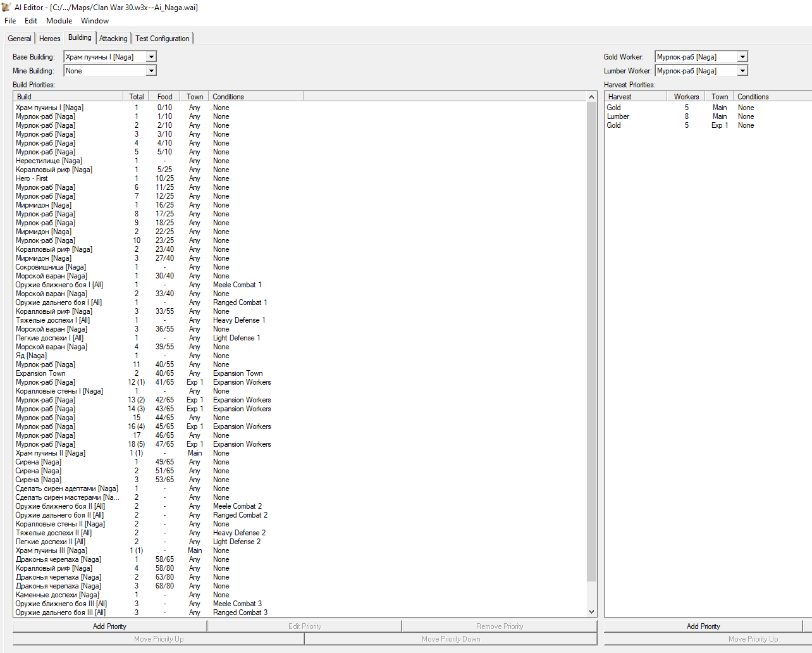Click the Harvest column header
The width and height of the screenshot is (812, 653).
(636, 97)
